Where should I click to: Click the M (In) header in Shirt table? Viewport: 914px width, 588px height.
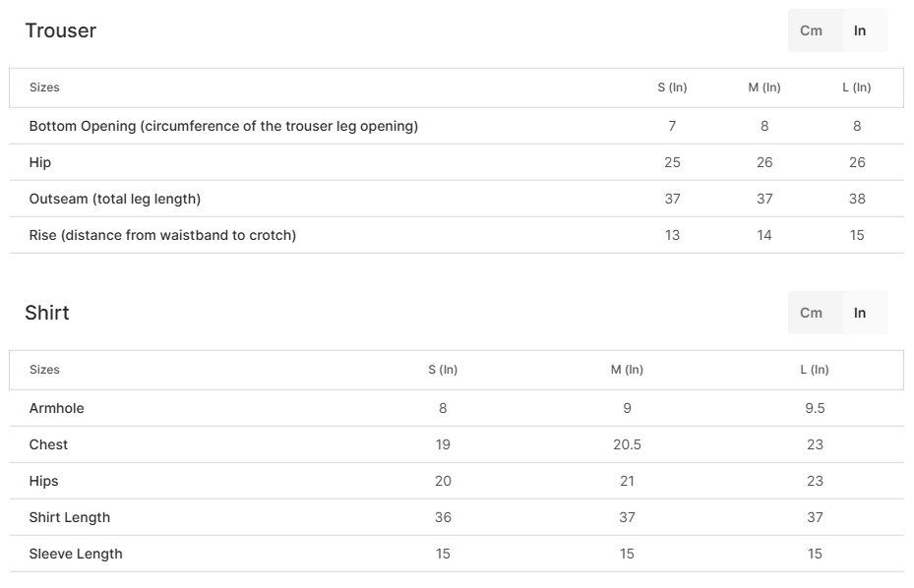(627, 370)
